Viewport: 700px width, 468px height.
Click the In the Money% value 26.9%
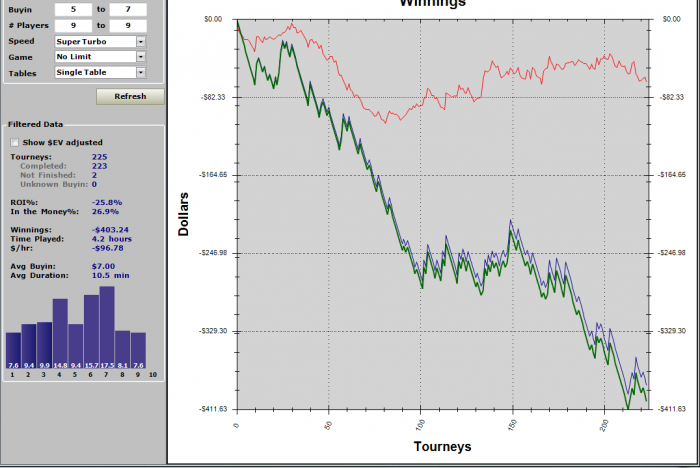coord(105,212)
